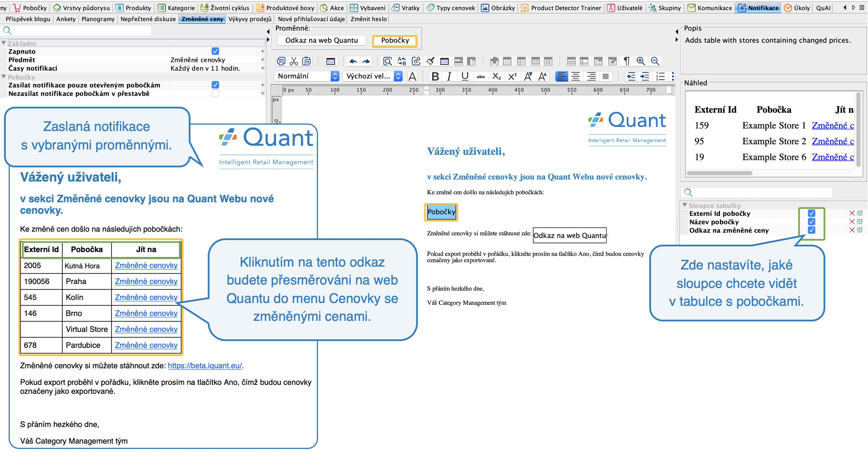Image resolution: width=868 pixels, height=453 pixels.
Task: Open the Výchozí vel... font size dropdown
Action: click(x=373, y=76)
